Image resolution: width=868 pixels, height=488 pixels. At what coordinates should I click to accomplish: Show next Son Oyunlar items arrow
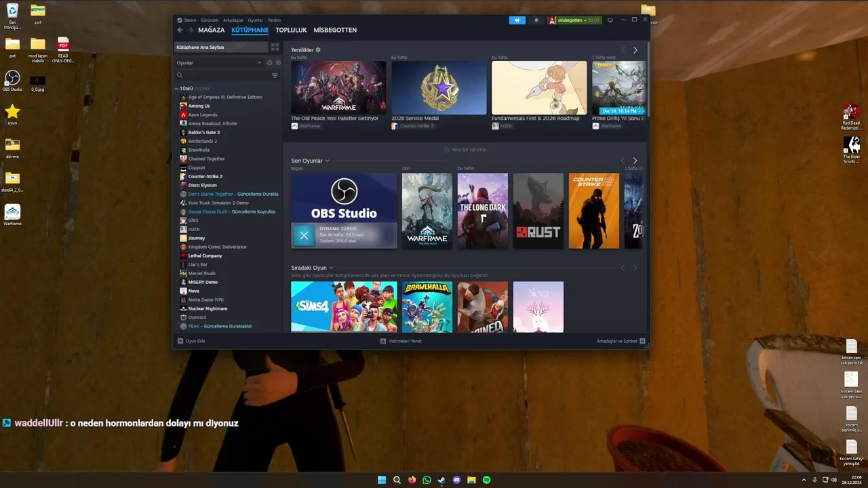click(x=635, y=161)
